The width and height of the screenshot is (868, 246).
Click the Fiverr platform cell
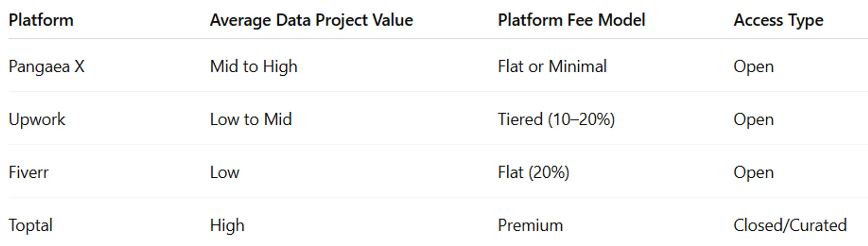[x=28, y=172]
